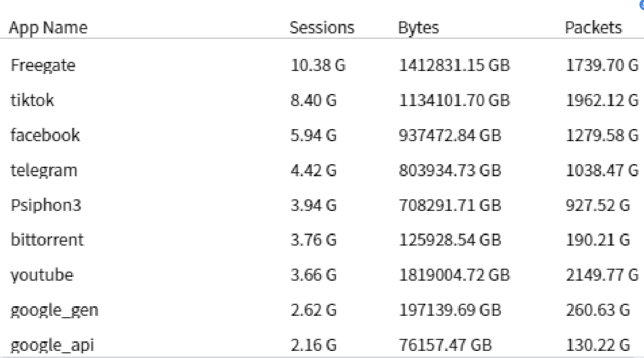Select youtube's 1819004.72 GB bytes value

click(x=454, y=275)
